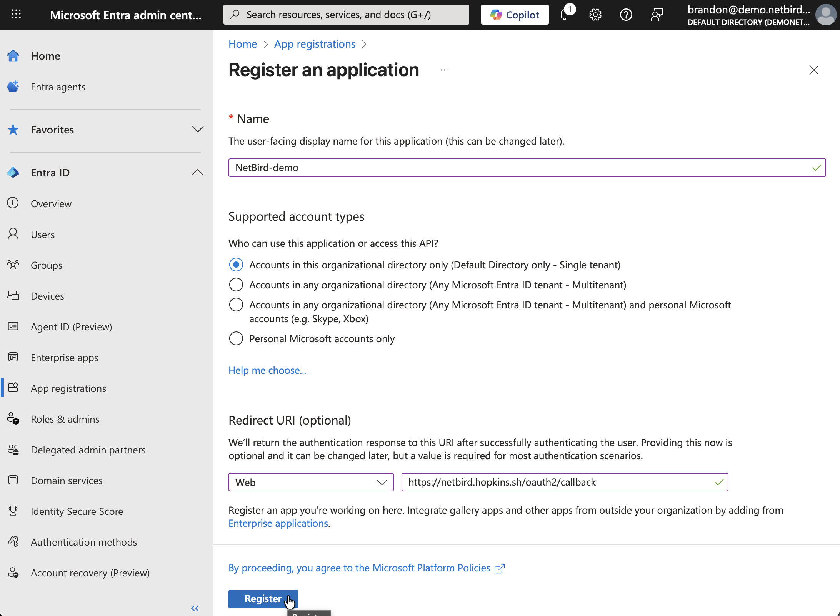The width and height of the screenshot is (840, 616).
Task: Click the Register button
Action: (263, 599)
